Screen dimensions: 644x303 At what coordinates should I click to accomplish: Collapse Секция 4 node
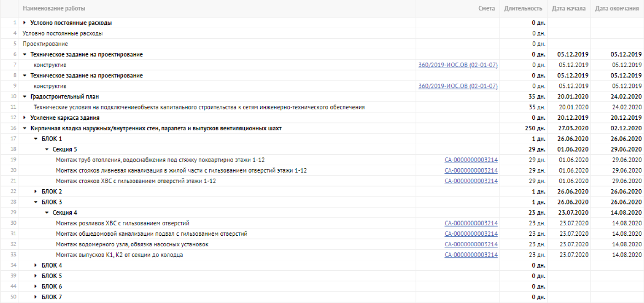pyautogui.click(x=47, y=213)
